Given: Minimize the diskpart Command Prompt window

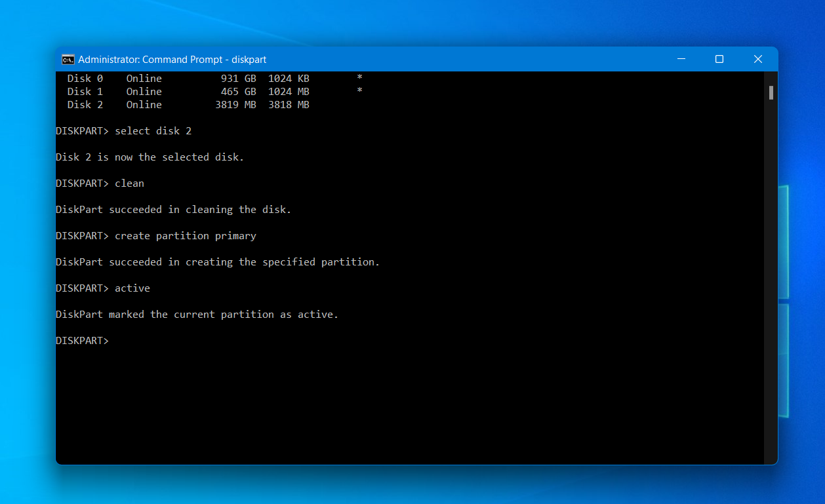Looking at the screenshot, I should point(681,59).
